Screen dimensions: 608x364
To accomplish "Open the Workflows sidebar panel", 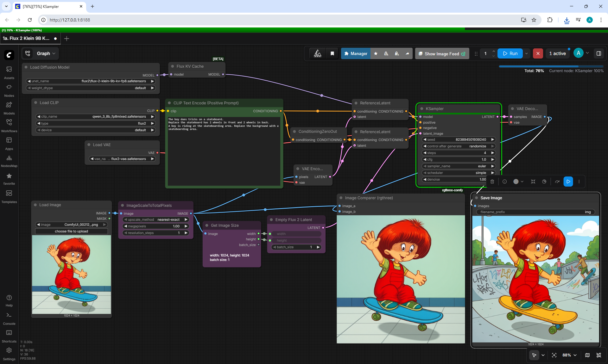I will (9, 126).
